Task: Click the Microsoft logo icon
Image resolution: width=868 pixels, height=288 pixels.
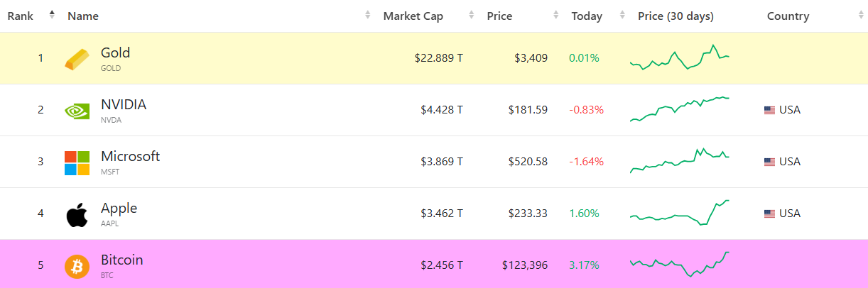Action: point(77,162)
